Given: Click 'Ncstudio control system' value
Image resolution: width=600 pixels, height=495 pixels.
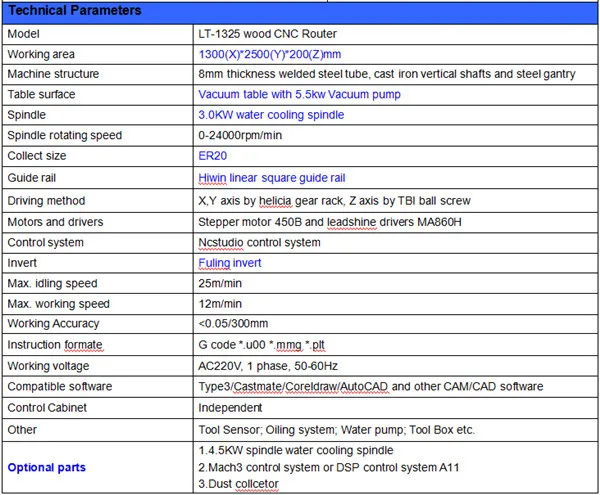Looking at the screenshot, I should tap(259, 243).
